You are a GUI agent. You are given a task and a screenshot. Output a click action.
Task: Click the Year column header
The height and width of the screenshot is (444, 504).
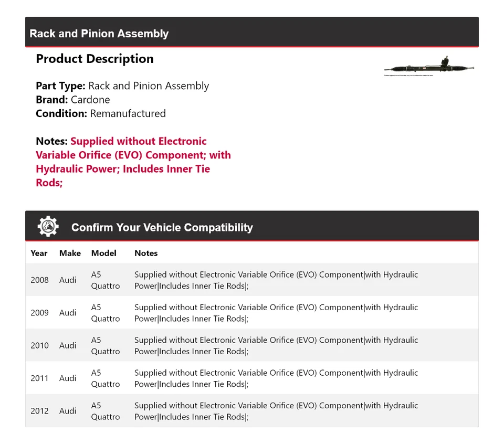39,253
